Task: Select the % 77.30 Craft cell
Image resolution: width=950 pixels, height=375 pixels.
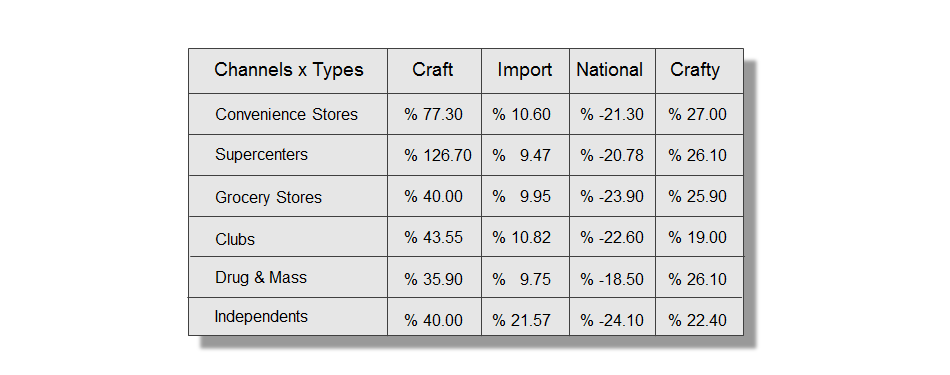Action: tap(434, 114)
